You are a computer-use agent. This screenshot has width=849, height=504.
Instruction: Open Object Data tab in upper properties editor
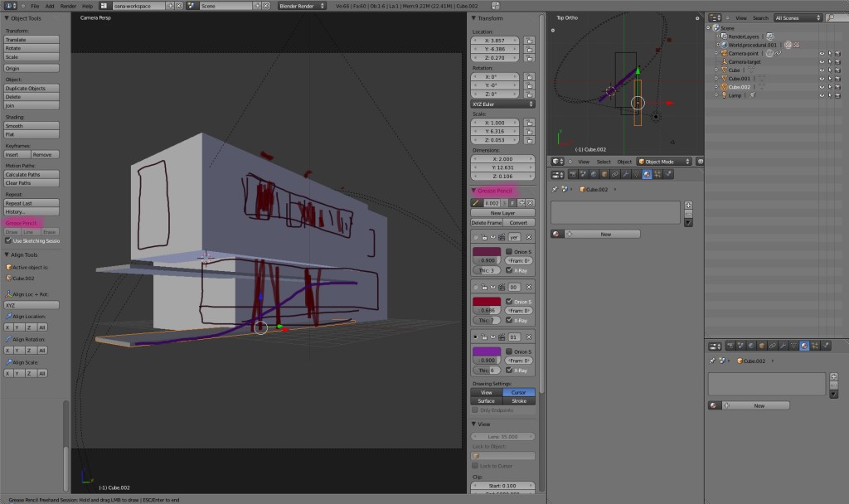click(x=636, y=174)
